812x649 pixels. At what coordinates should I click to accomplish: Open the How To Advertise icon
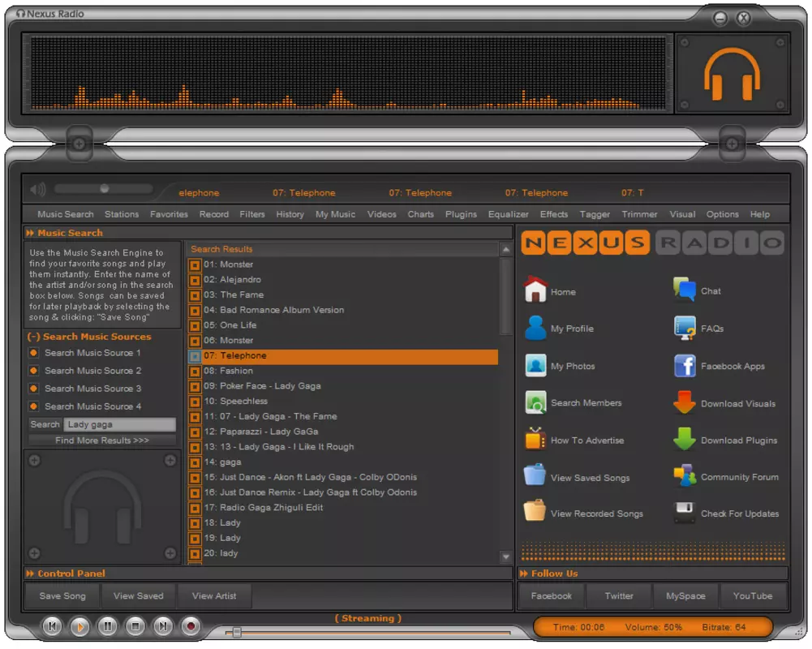[535, 439]
